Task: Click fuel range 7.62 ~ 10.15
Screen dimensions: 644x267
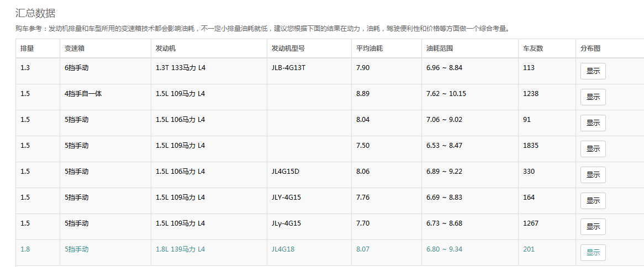Action: point(446,94)
